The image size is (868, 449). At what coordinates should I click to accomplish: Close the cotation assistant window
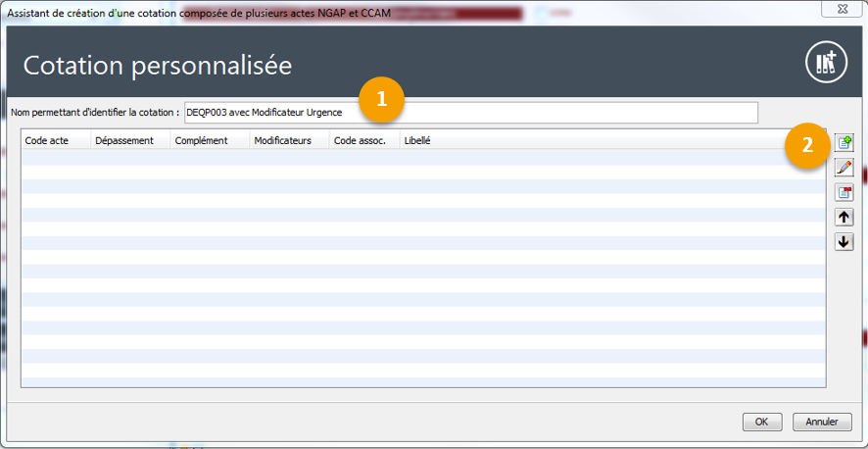point(841,11)
